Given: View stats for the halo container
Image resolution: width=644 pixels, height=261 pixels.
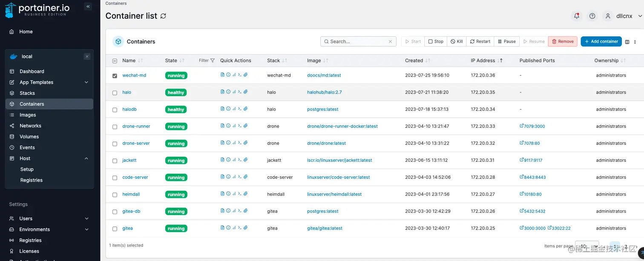Looking at the screenshot, I should [234, 92].
